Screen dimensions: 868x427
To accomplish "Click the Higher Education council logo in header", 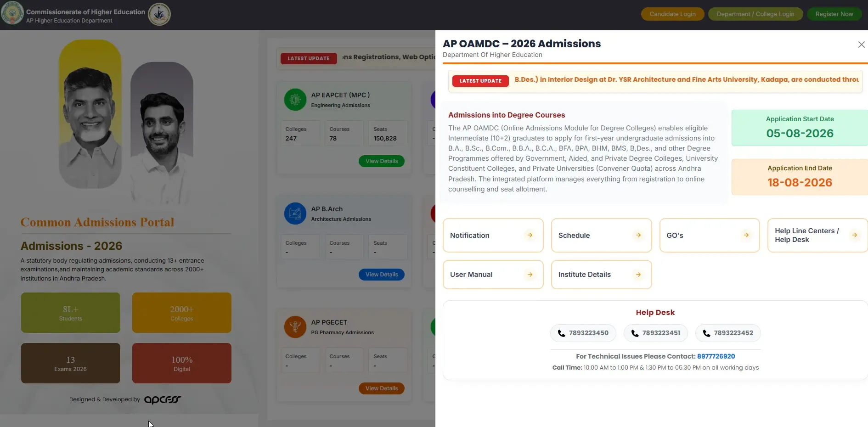I will point(159,14).
